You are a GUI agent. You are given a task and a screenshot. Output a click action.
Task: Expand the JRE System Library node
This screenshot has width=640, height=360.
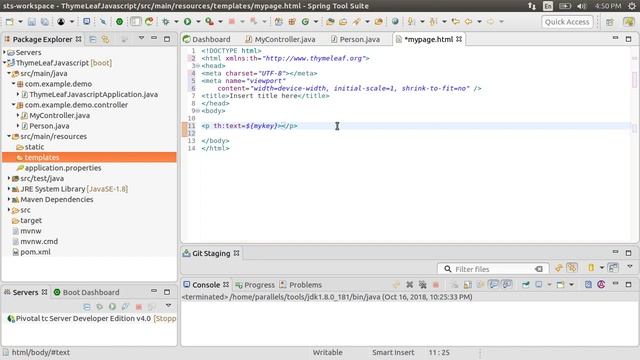[9, 189]
